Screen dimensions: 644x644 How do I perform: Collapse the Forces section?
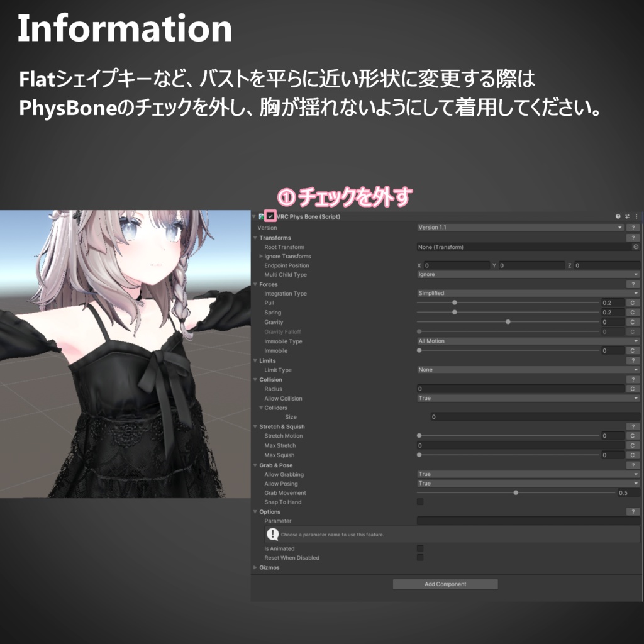pyautogui.click(x=255, y=284)
